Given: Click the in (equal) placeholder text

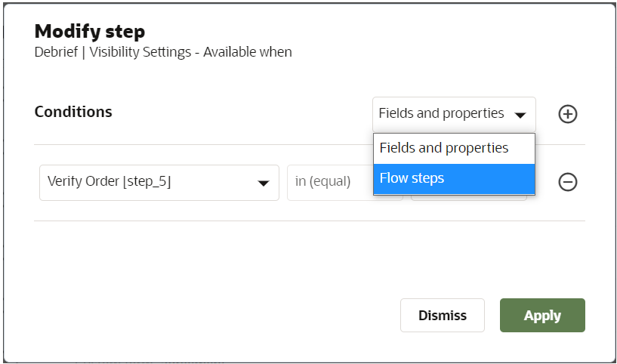Looking at the screenshot, I should (323, 182).
